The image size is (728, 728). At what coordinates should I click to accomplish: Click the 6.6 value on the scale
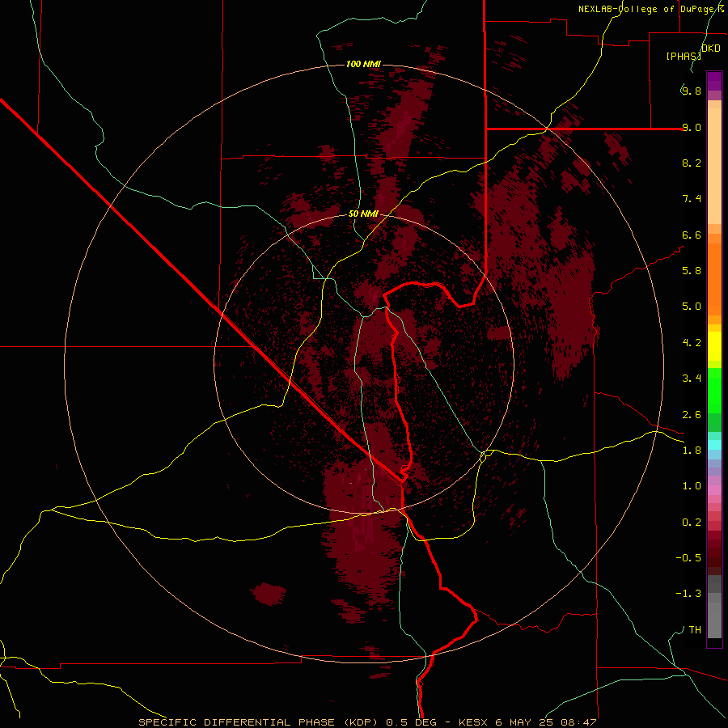coord(692,235)
